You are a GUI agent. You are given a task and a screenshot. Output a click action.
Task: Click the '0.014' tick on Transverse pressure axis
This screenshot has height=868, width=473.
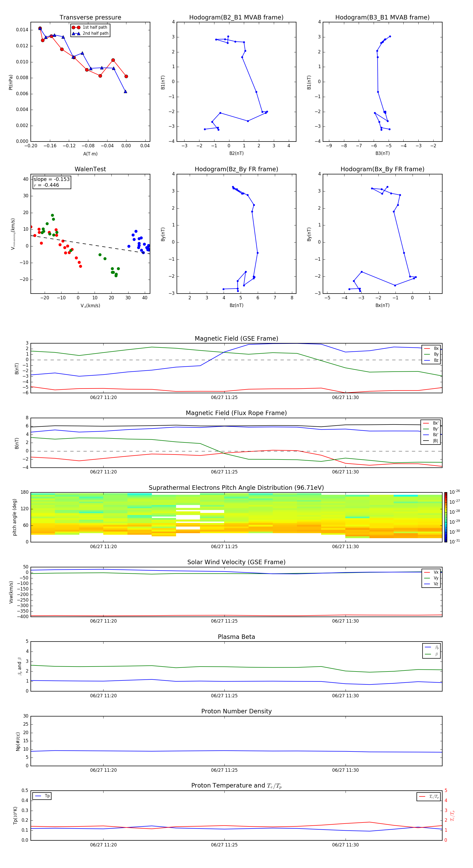22,30
